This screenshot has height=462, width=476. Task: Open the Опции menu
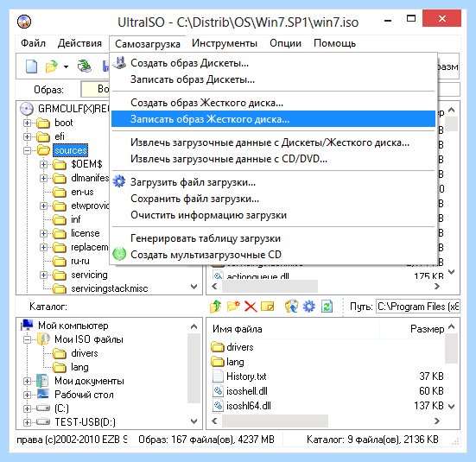285,43
